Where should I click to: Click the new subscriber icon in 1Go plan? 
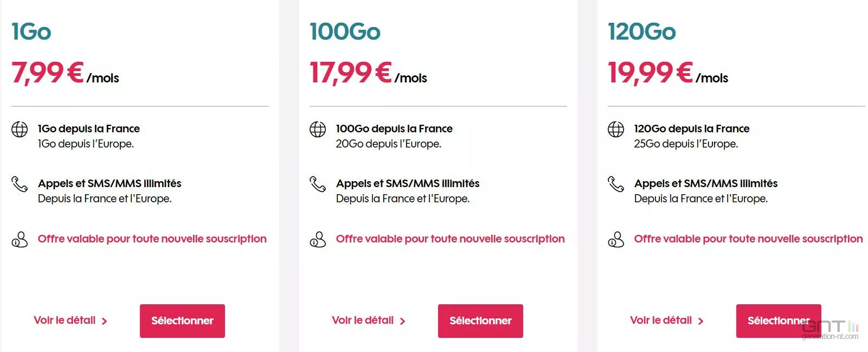point(20,239)
